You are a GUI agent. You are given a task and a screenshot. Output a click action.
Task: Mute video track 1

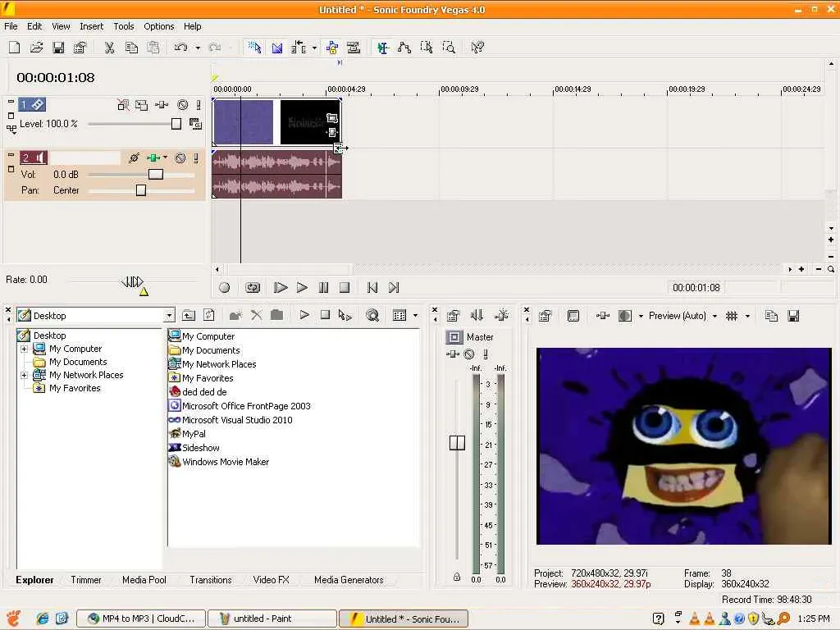pos(183,105)
